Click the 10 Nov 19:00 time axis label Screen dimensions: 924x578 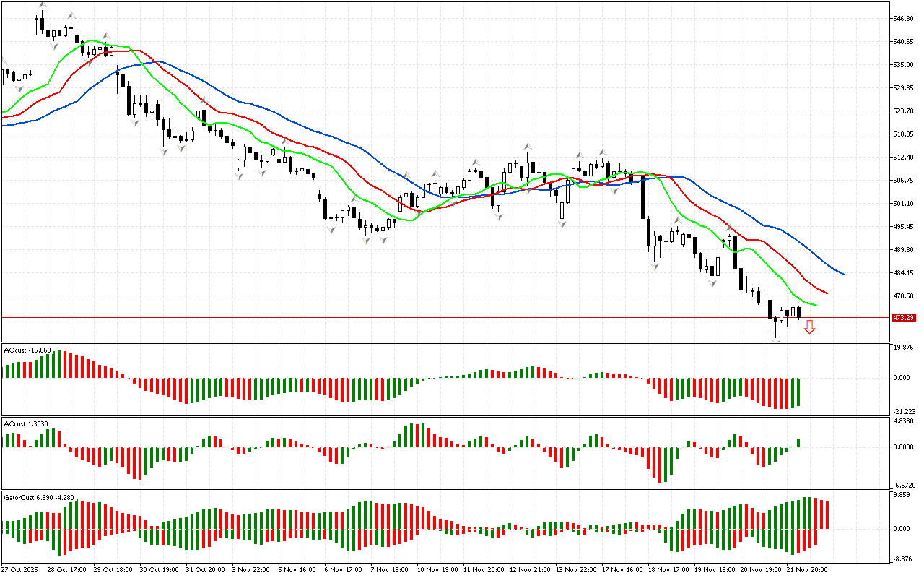pyautogui.click(x=437, y=569)
